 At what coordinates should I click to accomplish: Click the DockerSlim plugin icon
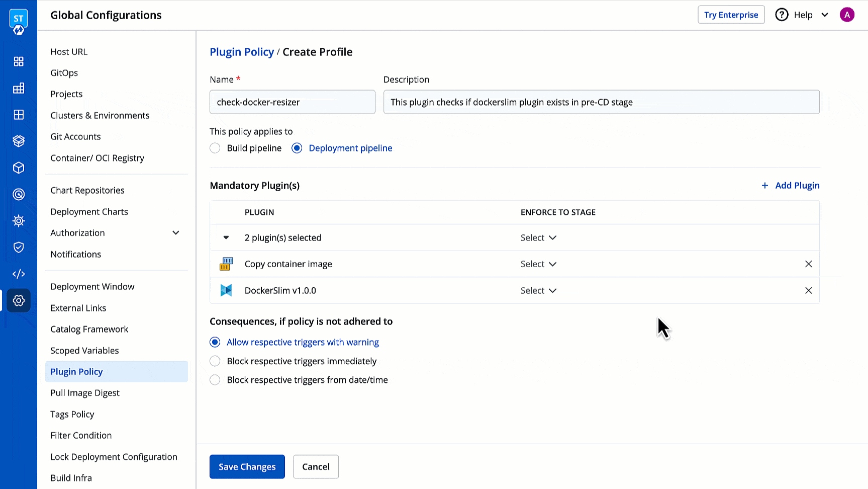[x=226, y=290]
